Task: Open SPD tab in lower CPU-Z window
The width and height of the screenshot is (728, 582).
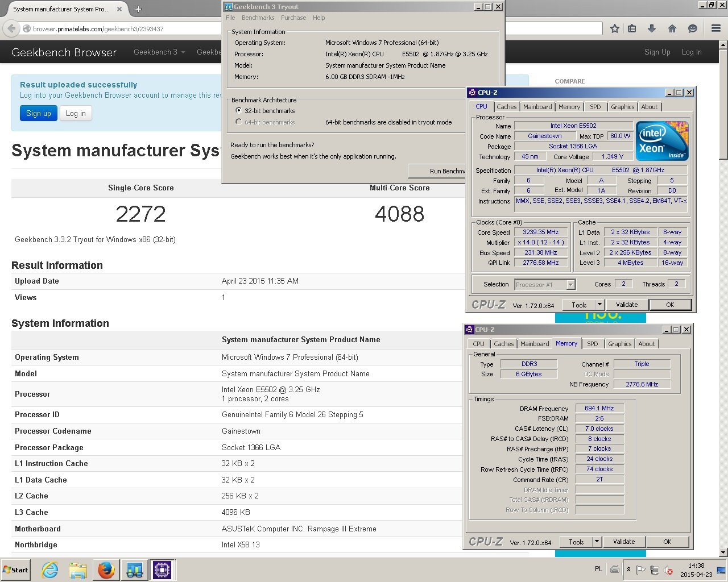Action: pos(593,344)
